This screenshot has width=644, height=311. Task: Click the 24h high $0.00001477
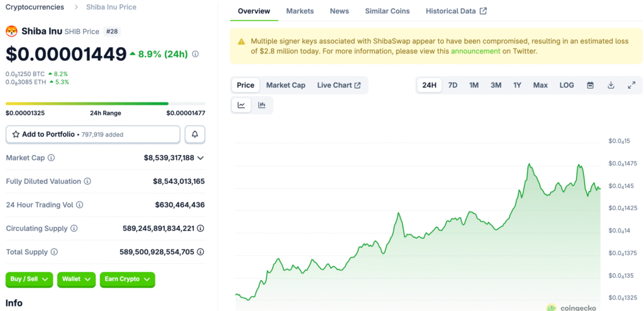click(186, 113)
